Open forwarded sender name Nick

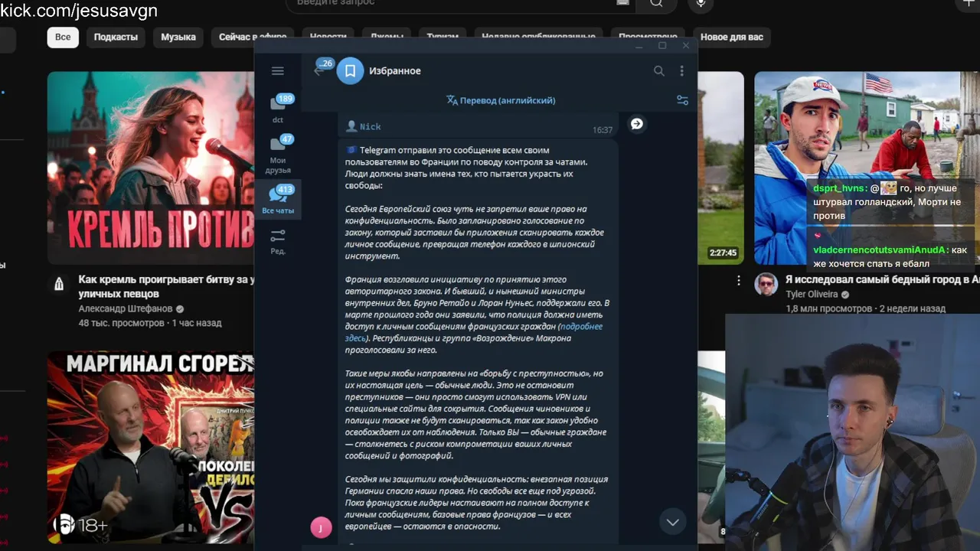pyautogui.click(x=371, y=126)
